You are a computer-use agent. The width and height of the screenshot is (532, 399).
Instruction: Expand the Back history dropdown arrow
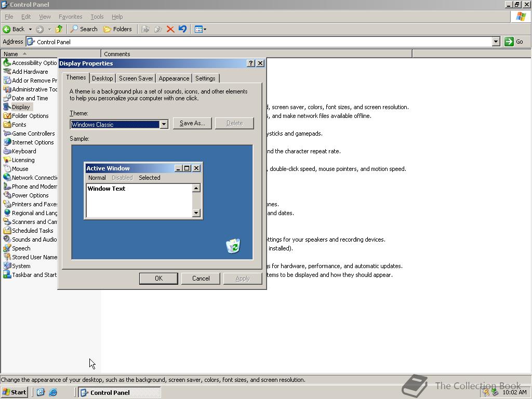(30, 29)
